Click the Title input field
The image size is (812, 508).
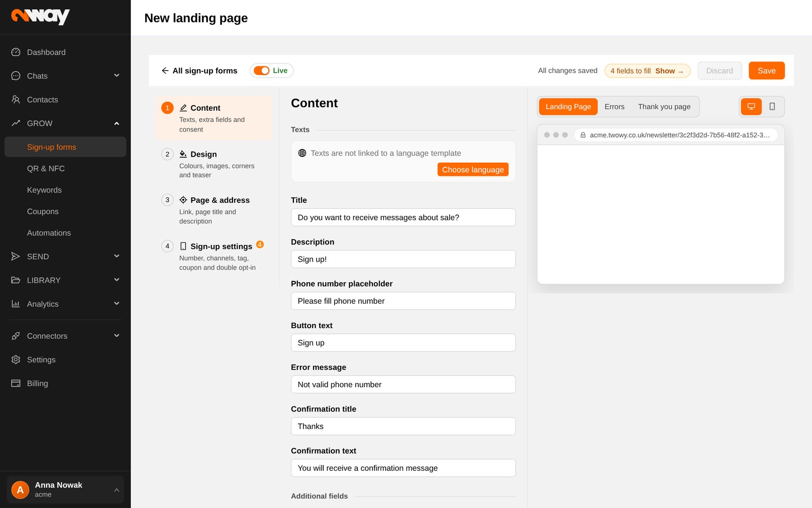(403, 217)
